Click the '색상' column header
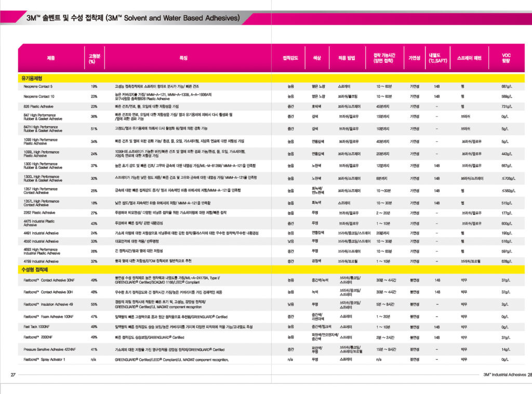Image resolution: width=532 pixels, height=394 pixels. [x=317, y=58]
